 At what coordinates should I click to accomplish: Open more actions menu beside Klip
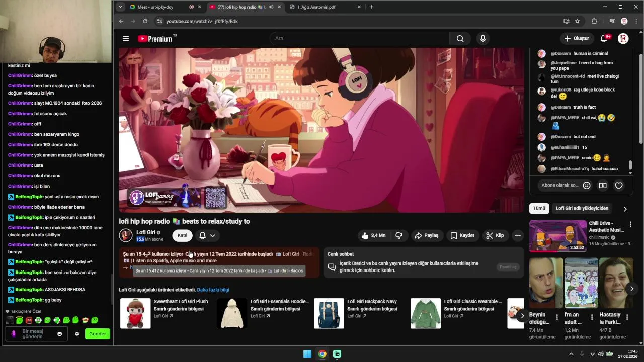[x=518, y=235]
